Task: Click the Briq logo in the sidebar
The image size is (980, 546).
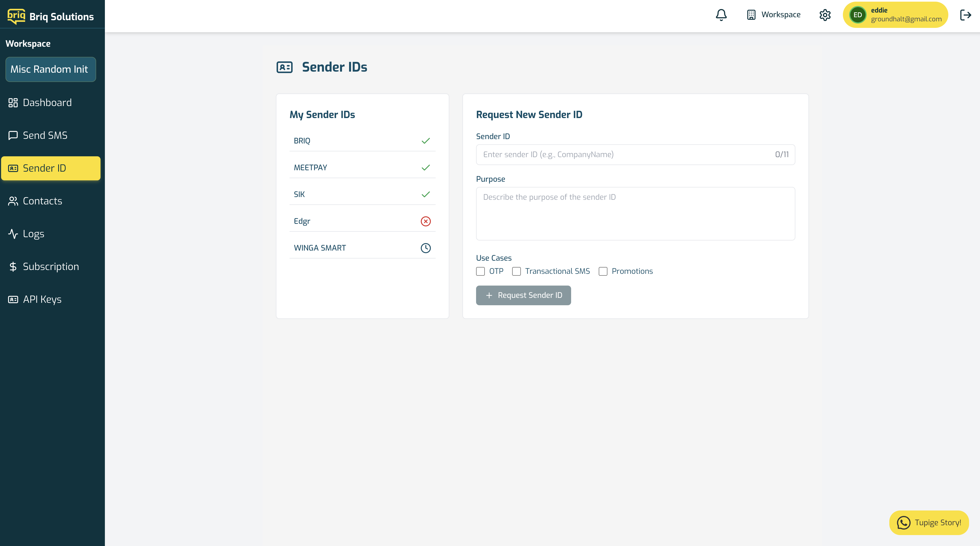Action: pyautogui.click(x=16, y=16)
